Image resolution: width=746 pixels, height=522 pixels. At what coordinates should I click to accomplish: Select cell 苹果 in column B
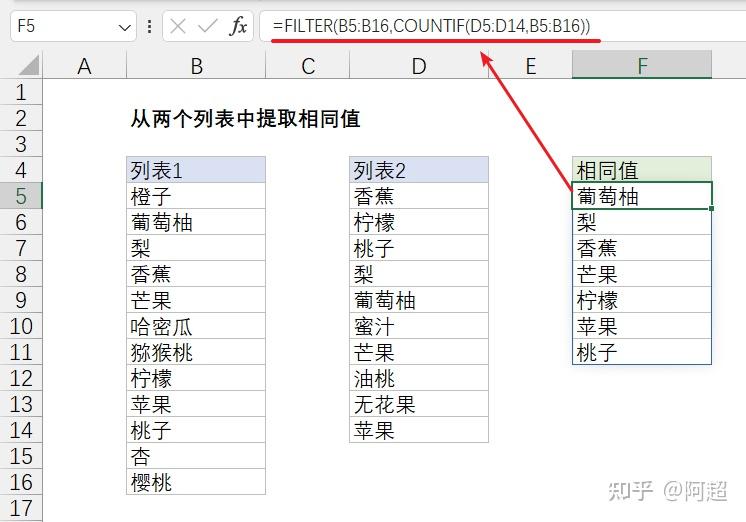[196, 404]
